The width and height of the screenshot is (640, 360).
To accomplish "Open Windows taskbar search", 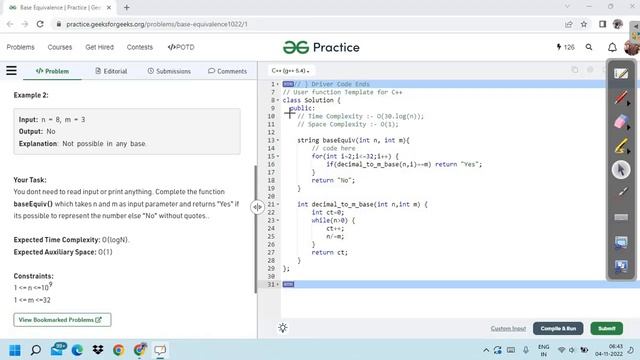I will [x=36, y=350].
